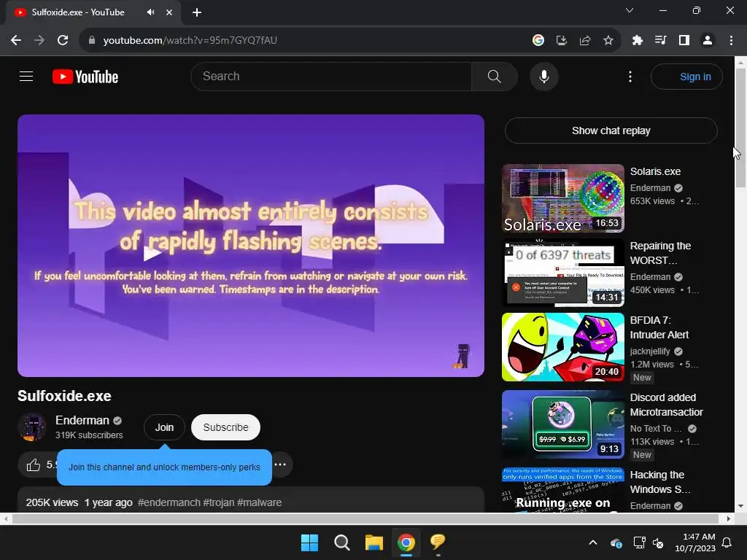Screen dimensions: 747x560
Task: Open the '0 of 6397 threats' video thumbnail
Action: click(x=562, y=273)
